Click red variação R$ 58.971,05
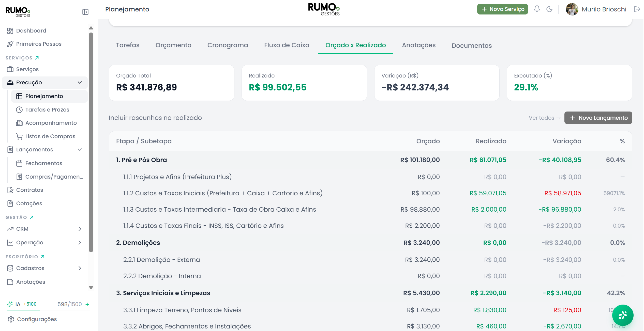The width and height of the screenshot is (644, 331). [x=563, y=193]
